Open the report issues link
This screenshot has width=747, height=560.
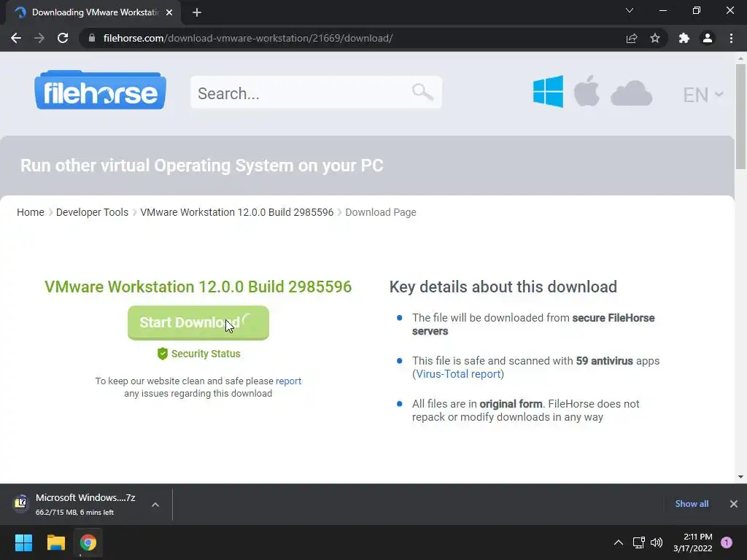[288, 381]
